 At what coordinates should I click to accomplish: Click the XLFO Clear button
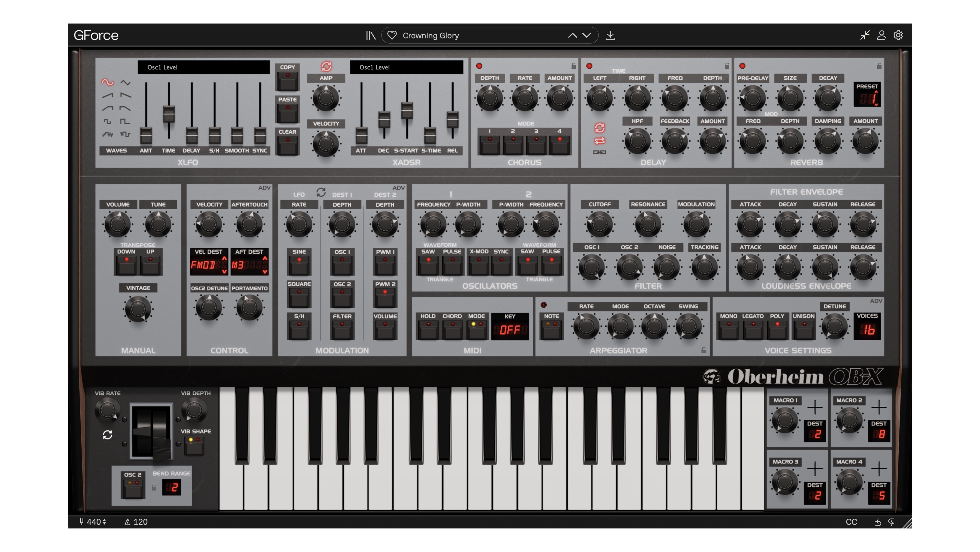288,145
